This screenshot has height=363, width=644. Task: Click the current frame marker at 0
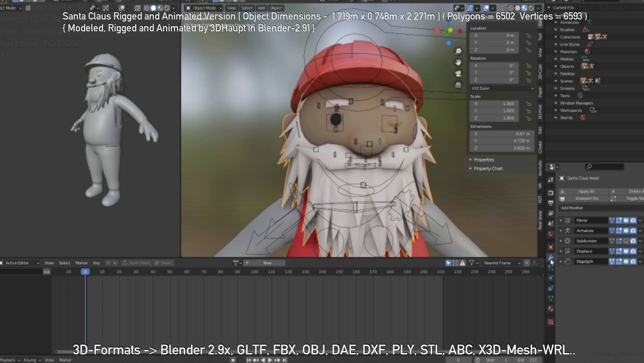click(85, 272)
